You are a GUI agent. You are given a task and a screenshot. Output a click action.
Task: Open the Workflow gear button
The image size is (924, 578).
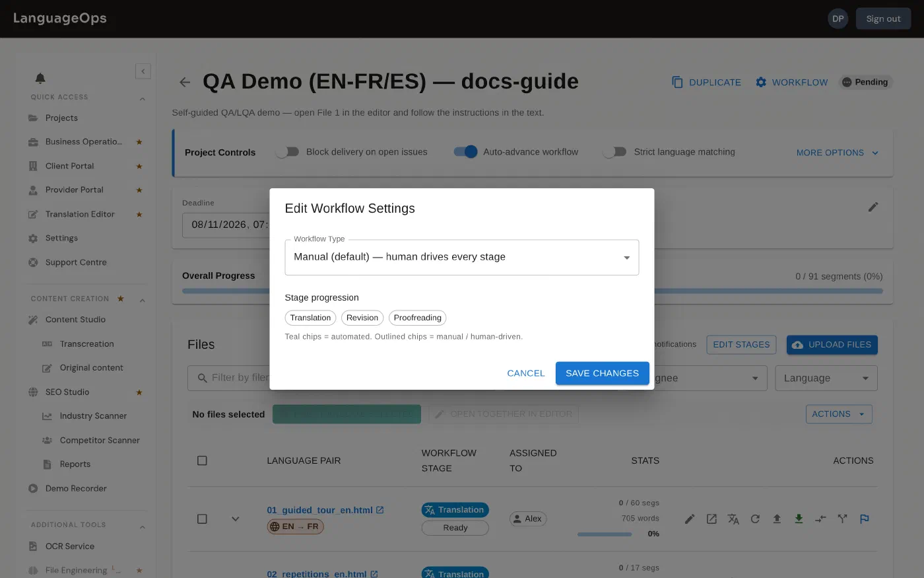tap(791, 82)
